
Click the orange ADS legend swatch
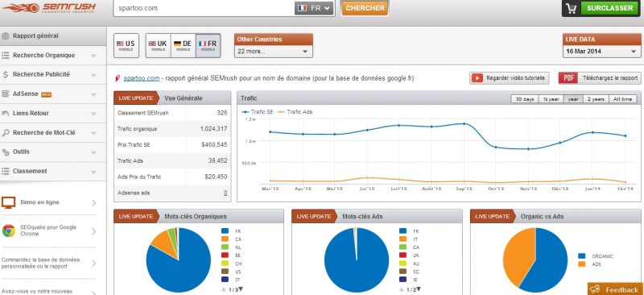pos(581,264)
